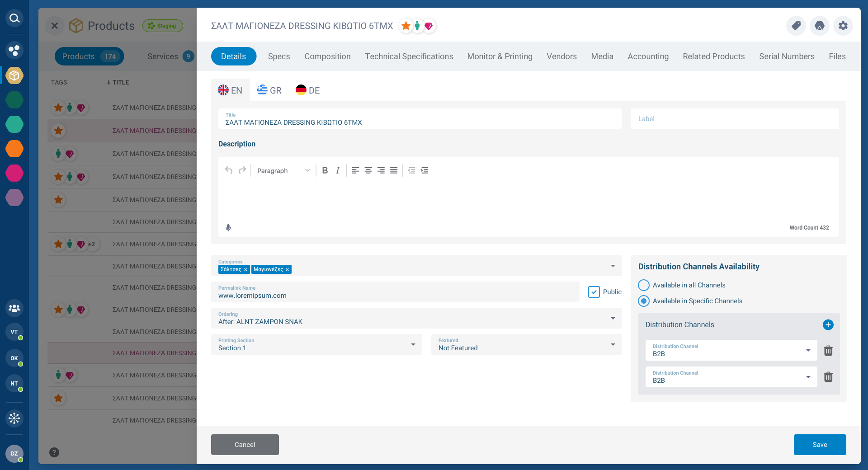868x470 pixels.
Task: Open the search tool in sidebar
Action: click(14, 18)
